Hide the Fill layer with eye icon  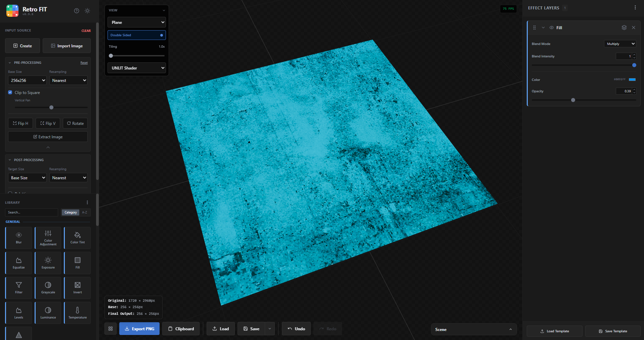tap(552, 28)
